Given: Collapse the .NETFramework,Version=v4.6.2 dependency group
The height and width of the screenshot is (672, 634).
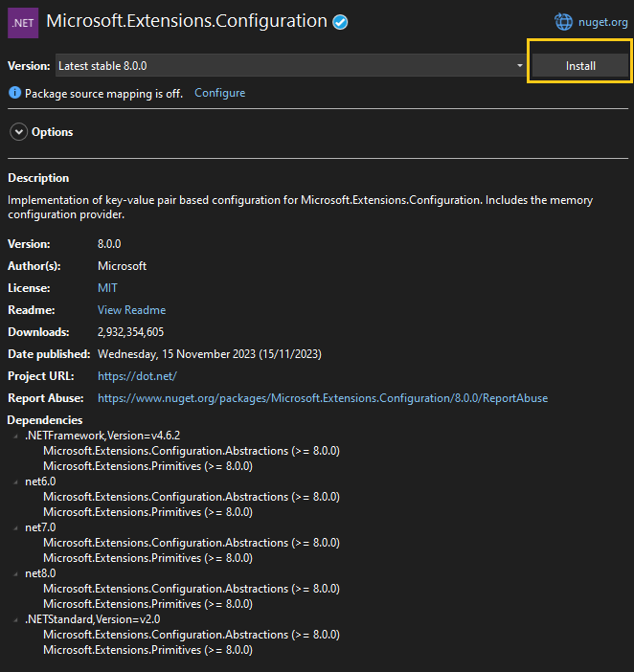Looking at the screenshot, I should pos(16,437).
